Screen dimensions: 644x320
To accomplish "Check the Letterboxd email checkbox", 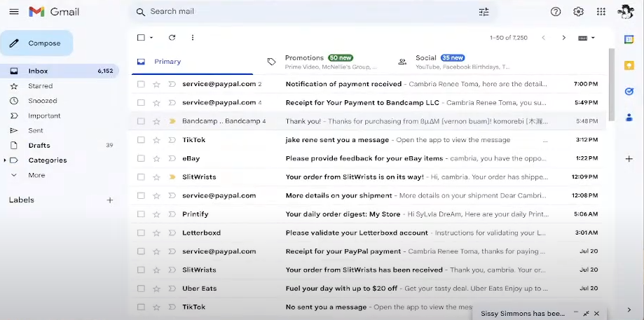I will (141, 232).
